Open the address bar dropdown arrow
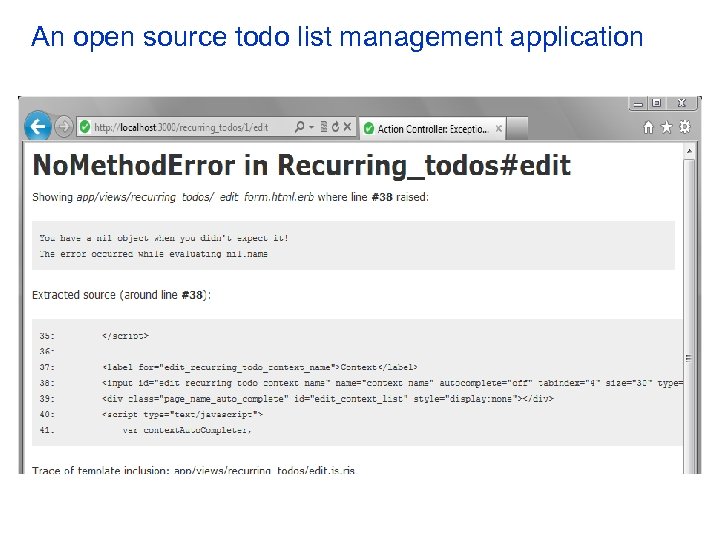The height and width of the screenshot is (540, 720). 311,127
